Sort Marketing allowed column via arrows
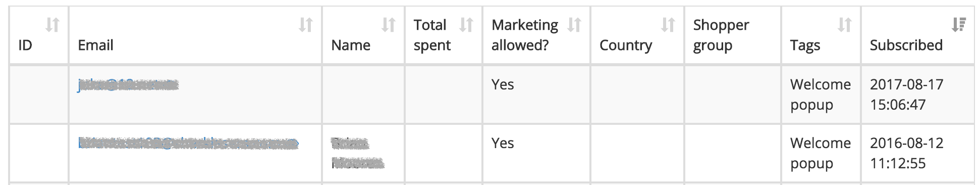980x185 pixels. click(574, 24)
